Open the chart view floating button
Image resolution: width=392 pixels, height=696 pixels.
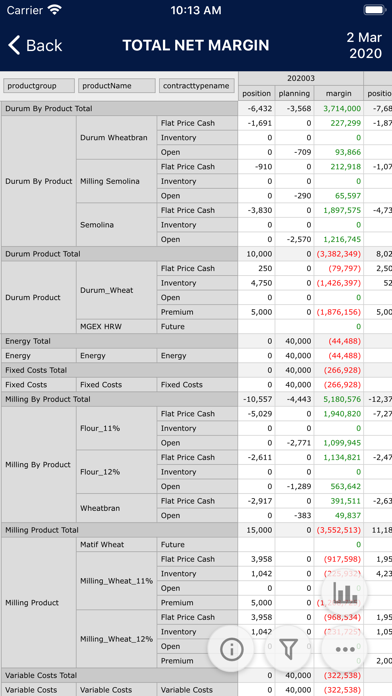[x=345, y=592]
